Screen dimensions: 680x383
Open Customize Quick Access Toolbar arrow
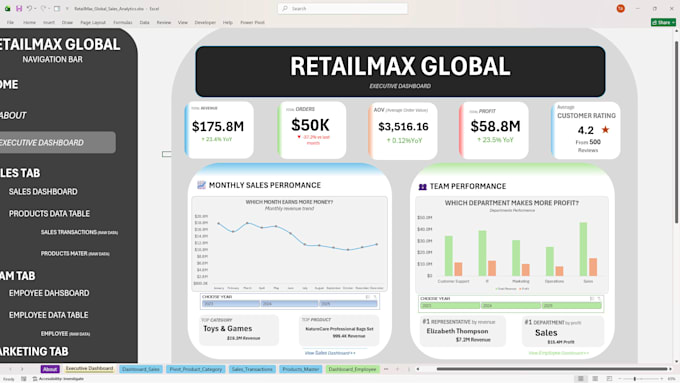(x=67, y=9)
